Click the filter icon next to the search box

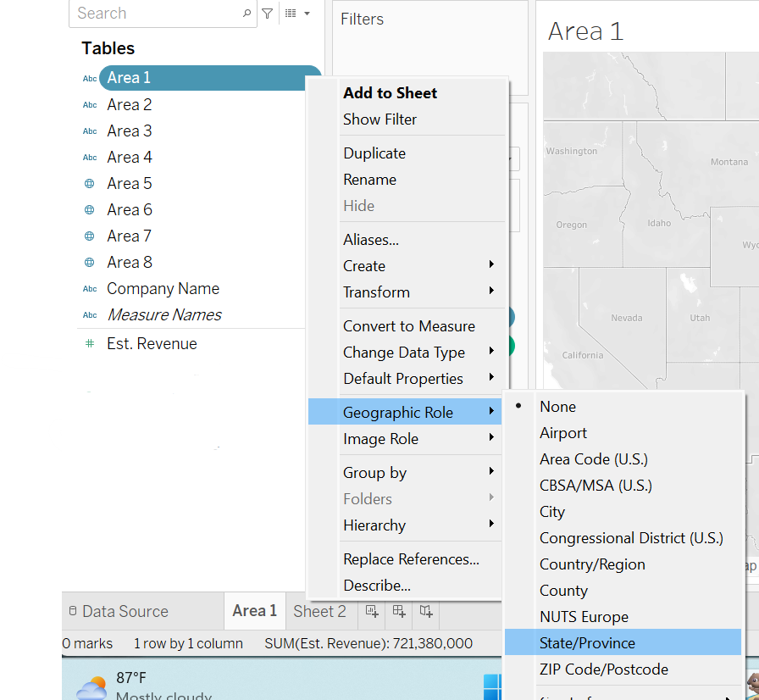268,14
